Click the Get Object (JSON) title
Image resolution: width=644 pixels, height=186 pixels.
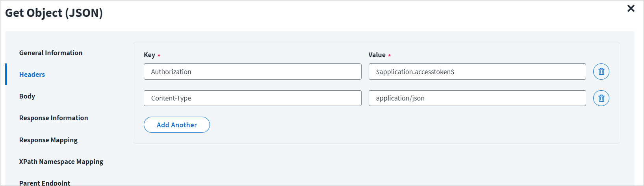(54, 13)
